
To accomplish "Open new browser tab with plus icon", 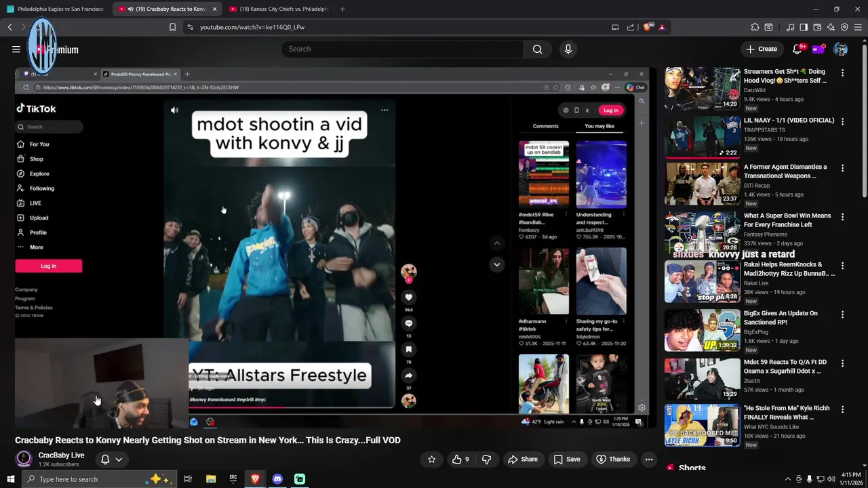I will (x=342, y=9).
